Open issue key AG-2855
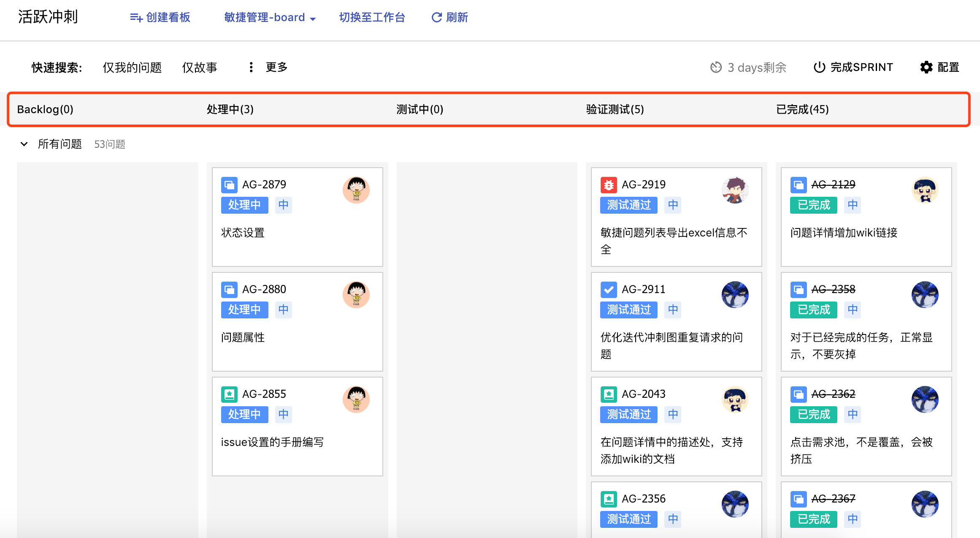The width and height of the screenshot is (980, 538). pos(264,394)
